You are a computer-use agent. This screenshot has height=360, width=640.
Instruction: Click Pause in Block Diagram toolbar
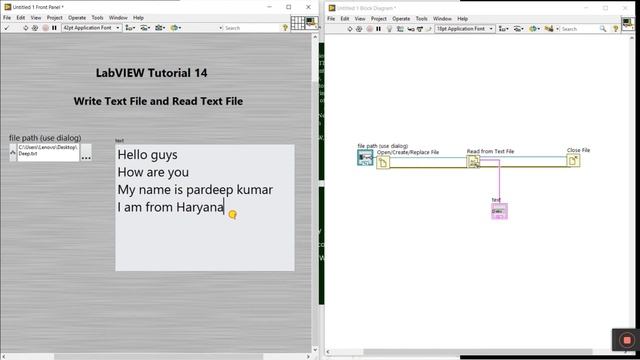[378, 29]
